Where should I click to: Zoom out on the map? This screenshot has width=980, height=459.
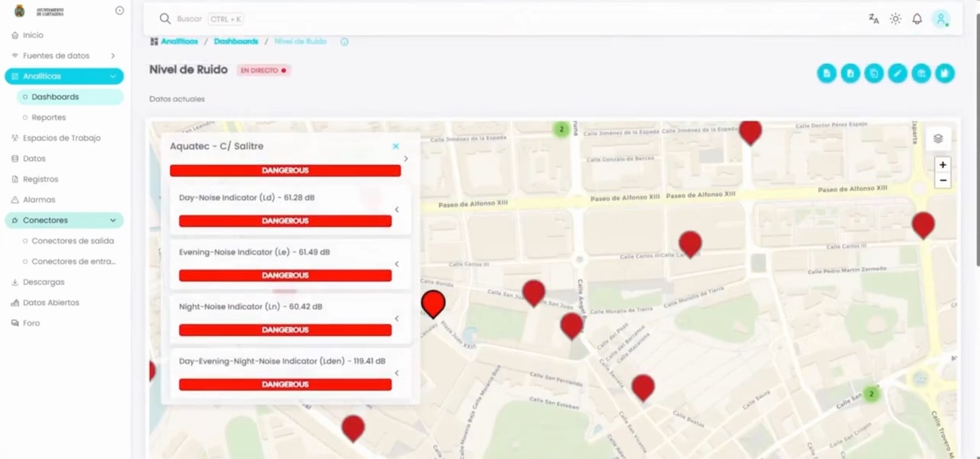pos(942,181)
